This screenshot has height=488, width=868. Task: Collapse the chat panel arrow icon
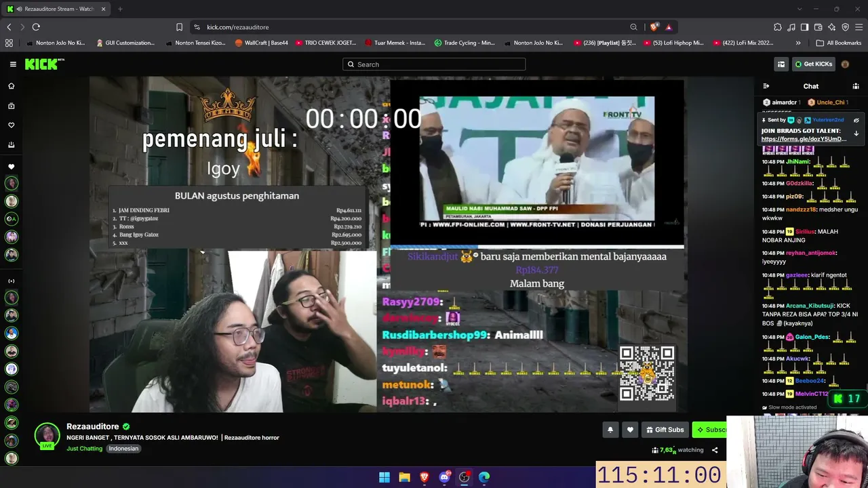(x=766, y=86)
